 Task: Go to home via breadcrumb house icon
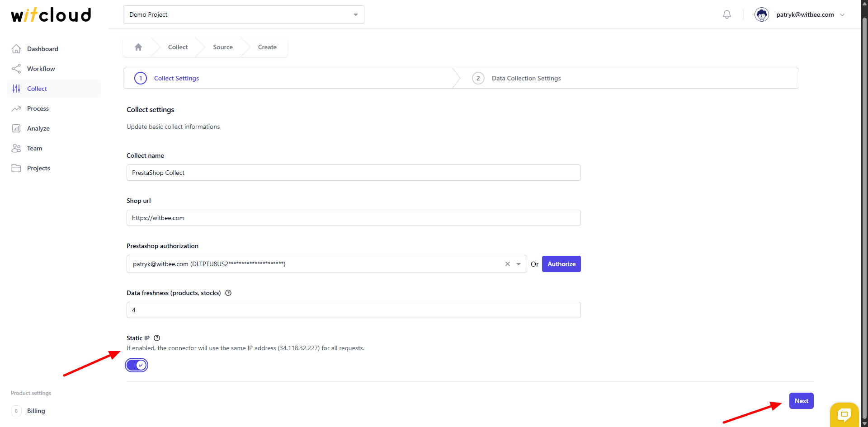[x=138, y=47]
